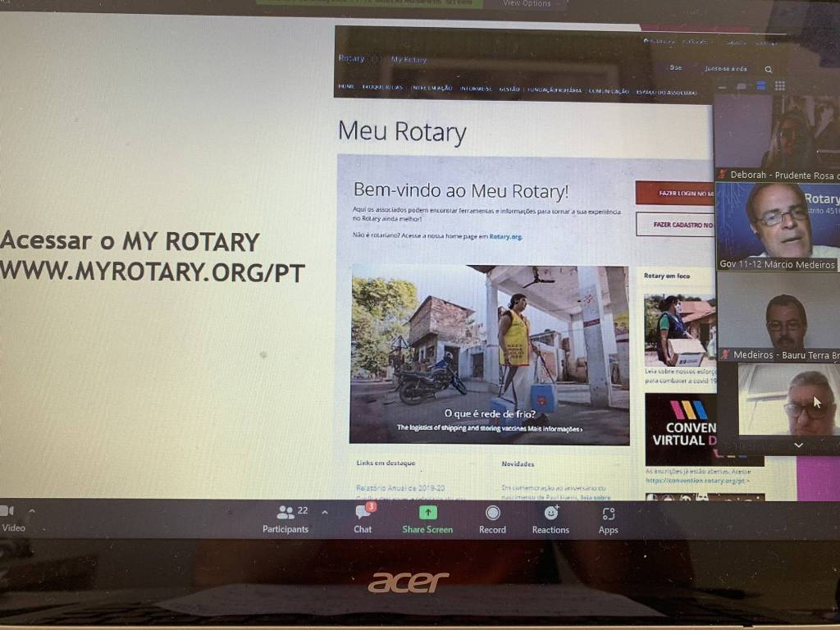The image size is (840, 630).
Task: Click the search magnifier on Rotary site
Action: [x=768, y=70]
